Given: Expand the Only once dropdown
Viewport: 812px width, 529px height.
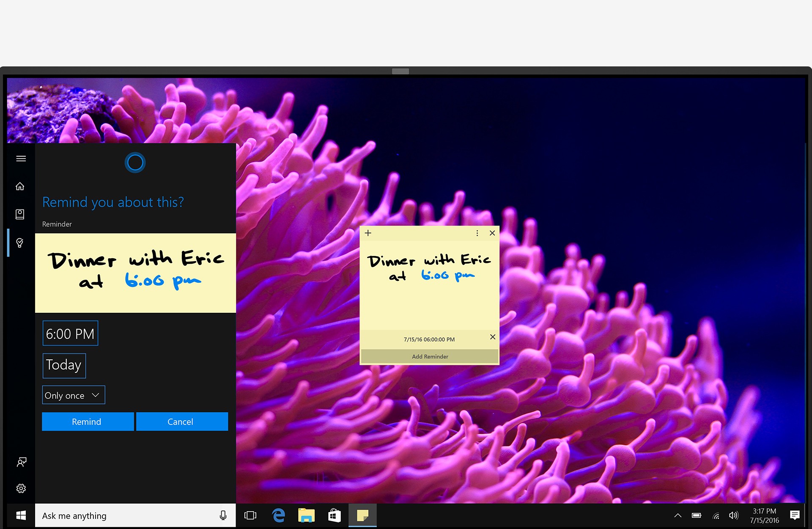Looking at the screenshot, I should click(74, 395).
